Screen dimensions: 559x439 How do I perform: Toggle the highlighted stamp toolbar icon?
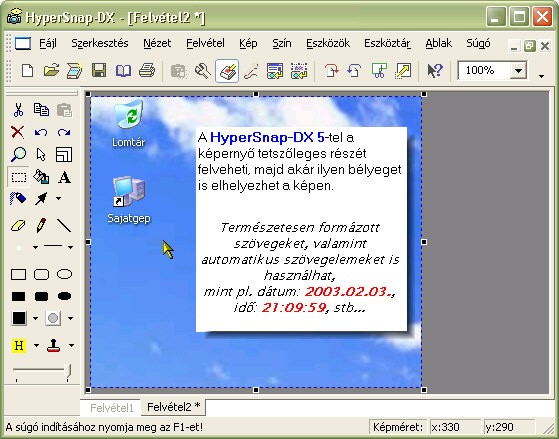click(227, 71)
